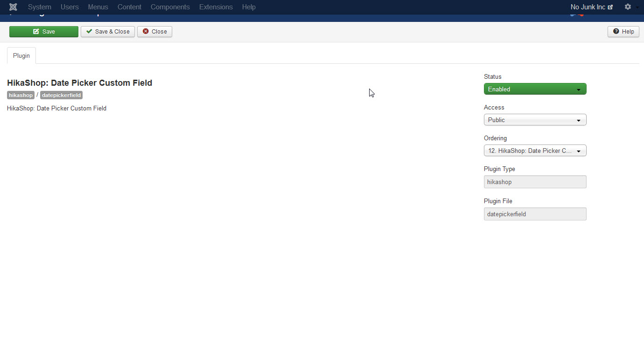Visit the No Junk Inc site link

pos(592,7)
